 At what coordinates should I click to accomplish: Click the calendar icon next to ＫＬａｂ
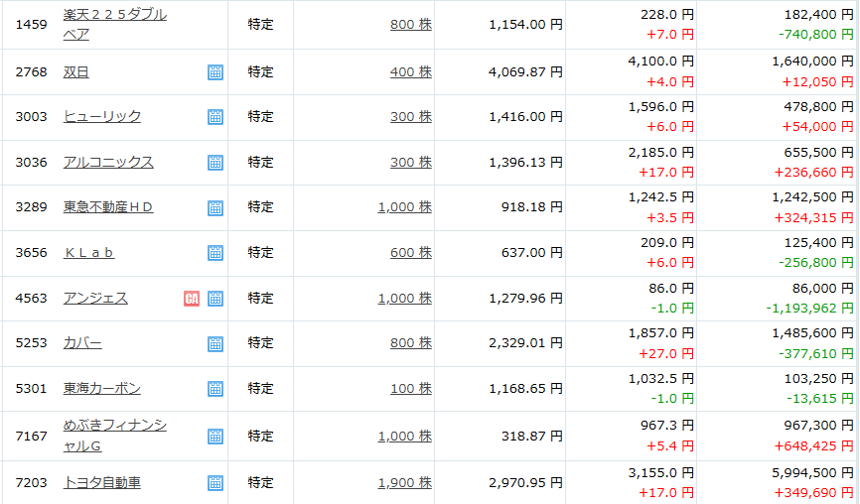(215, 253)
